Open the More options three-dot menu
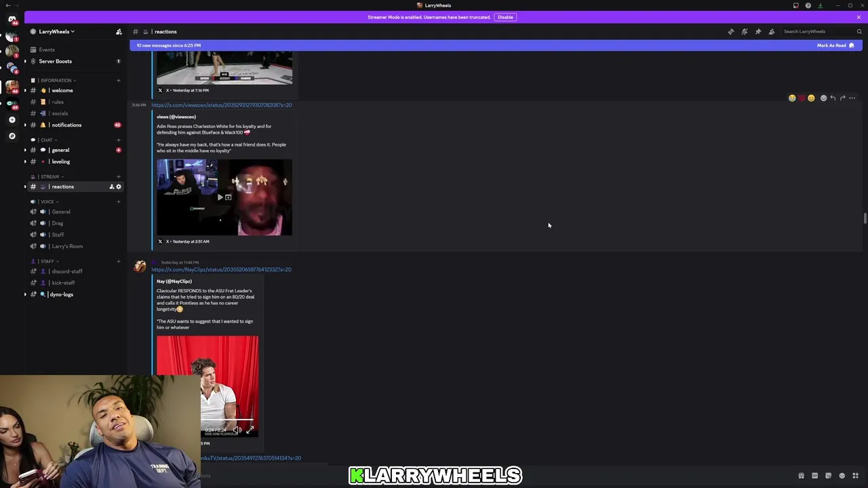Image resolution: width=868 pixels, height=488 pixels. point(852,98)
